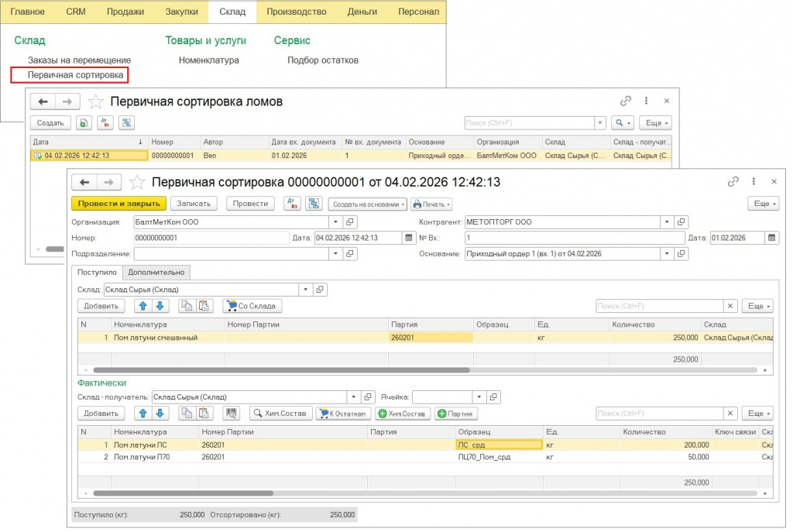Screen dimensions: 793x532
Task: Move the Поступило row up with blue arrow
Action: 143,306
